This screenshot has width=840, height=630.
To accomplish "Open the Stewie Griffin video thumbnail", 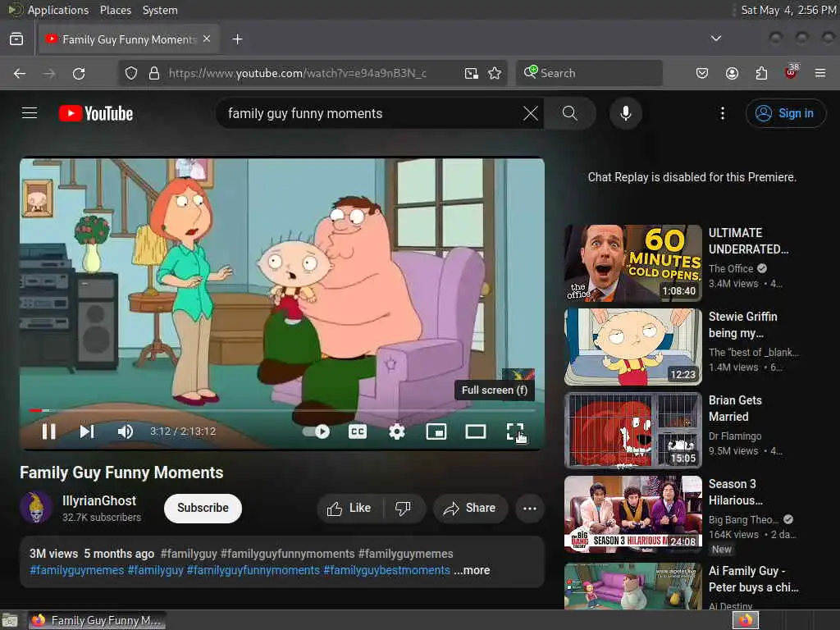I will pyautogui.click(x=632, y=347).
